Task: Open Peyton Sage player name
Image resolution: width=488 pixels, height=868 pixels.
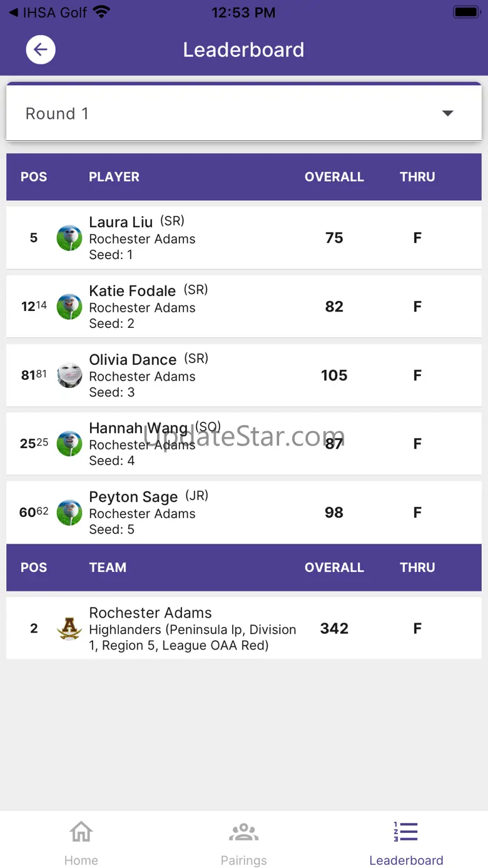Action: [133, 497]
